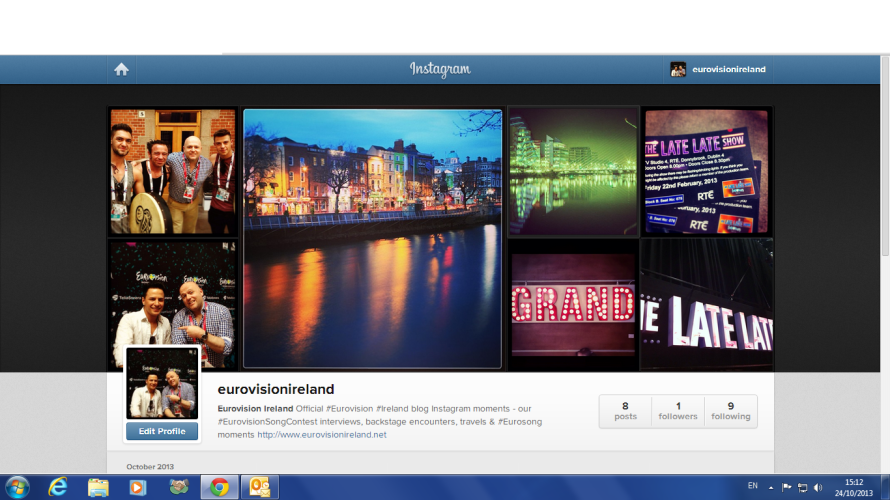View the 1 followers list
Image resolution: width=890 pixels, height=500 pixels.
click(678, 411)
